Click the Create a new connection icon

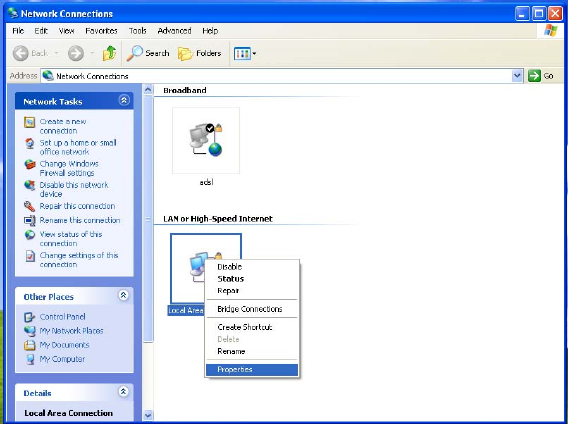29,122
